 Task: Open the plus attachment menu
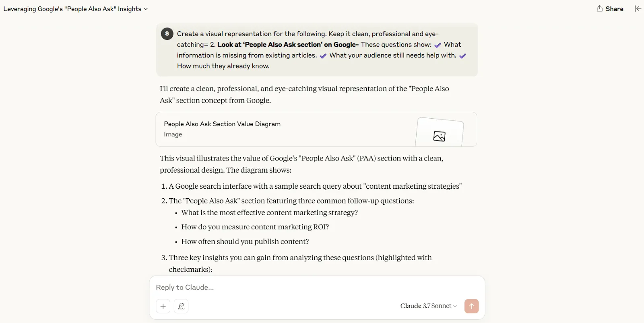(x=163, y=306)
